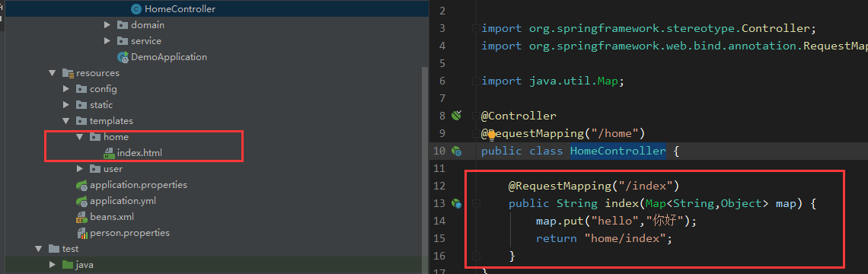Click the class gutter icon on line 10
This screenshot has height=274, width=868.
tap(456, 151)
